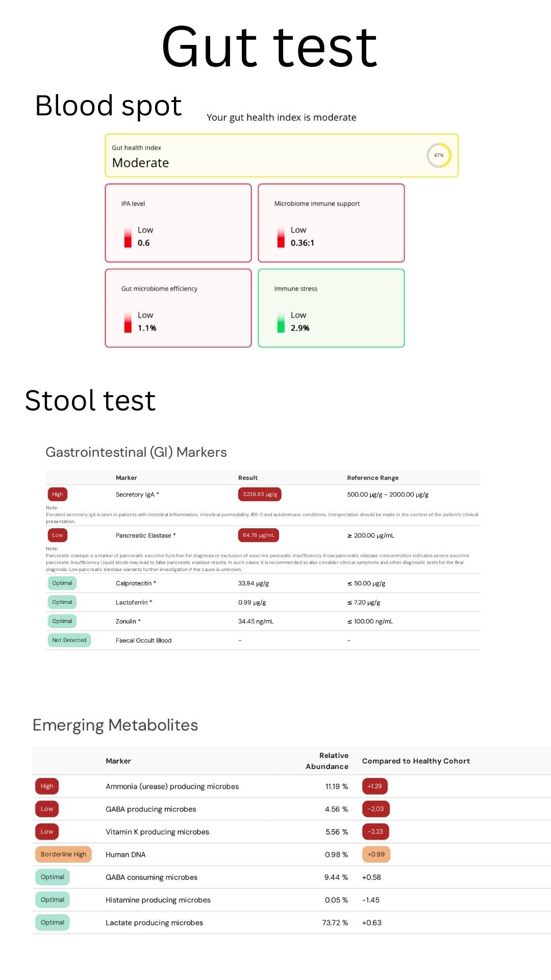Click the 3236.83 µg/g result badge

[260, 494]
